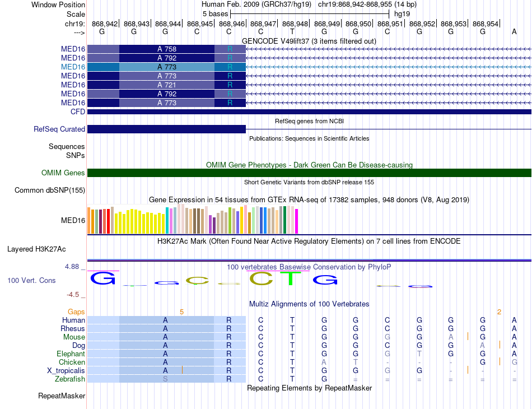Click the Common dbSNP(155) track label
Viewport: 532px width, 409px height.
pos(50,190)
